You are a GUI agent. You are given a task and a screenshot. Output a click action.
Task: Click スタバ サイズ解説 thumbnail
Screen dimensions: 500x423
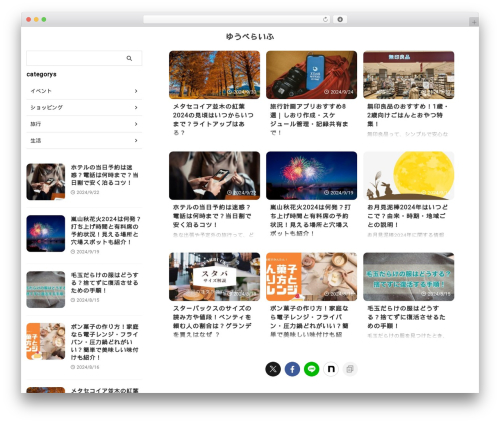(x=214, y=277)
